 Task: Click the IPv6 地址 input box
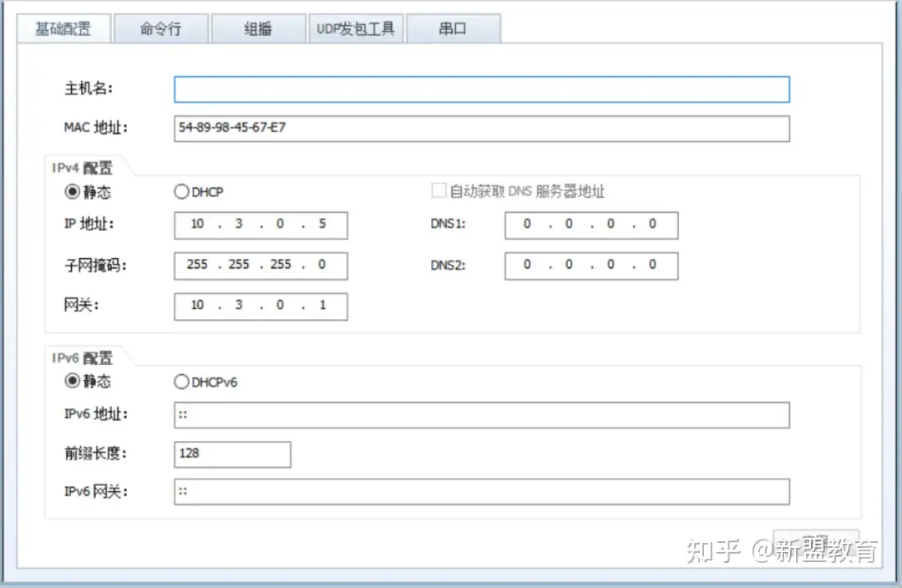[481, 415]
